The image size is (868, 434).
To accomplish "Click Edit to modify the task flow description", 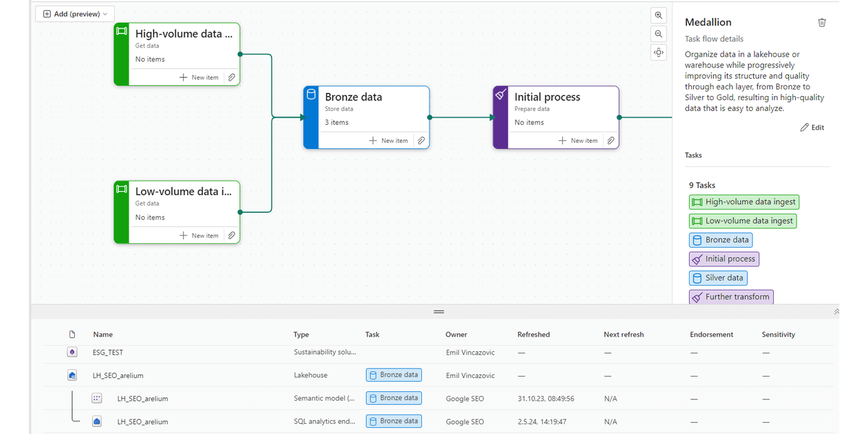I will [812, 127].
